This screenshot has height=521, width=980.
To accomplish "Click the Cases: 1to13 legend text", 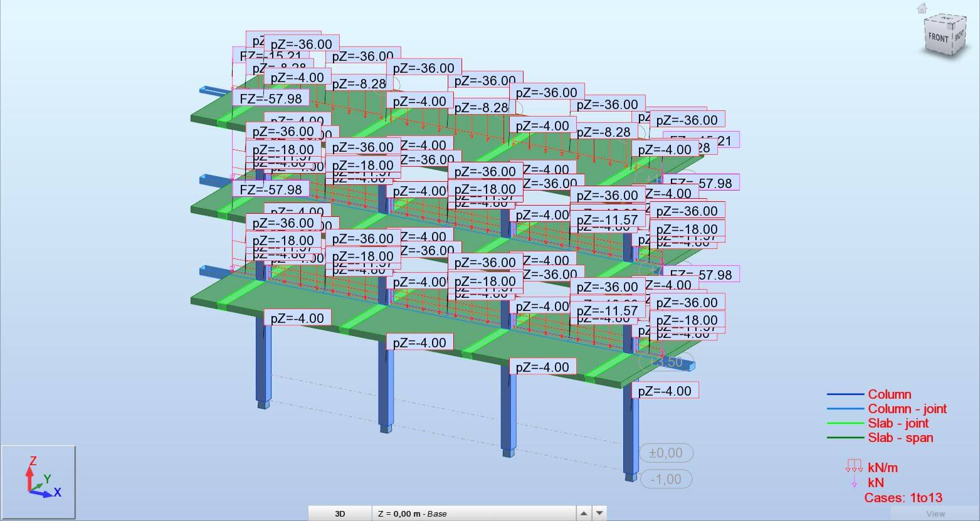I will [x=903, y=498].
